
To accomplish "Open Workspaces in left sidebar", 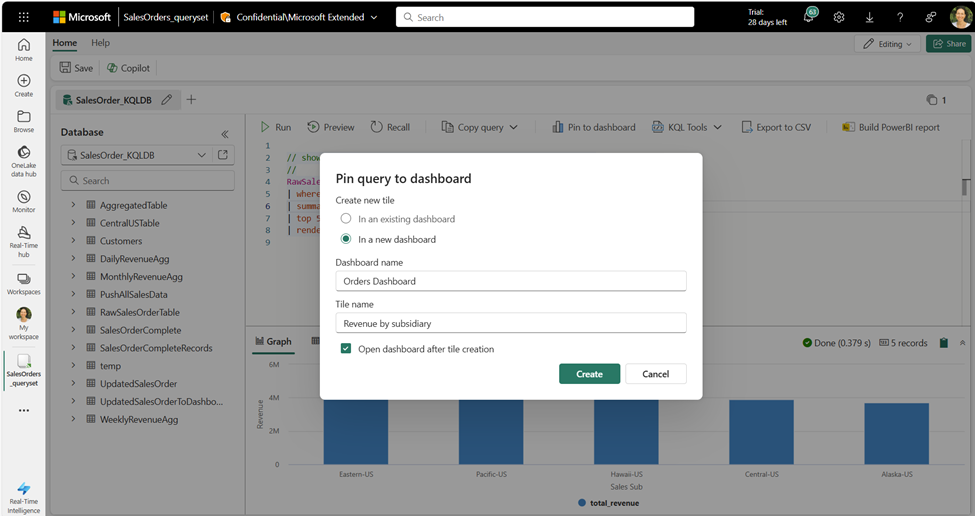I will click(24, 283).
